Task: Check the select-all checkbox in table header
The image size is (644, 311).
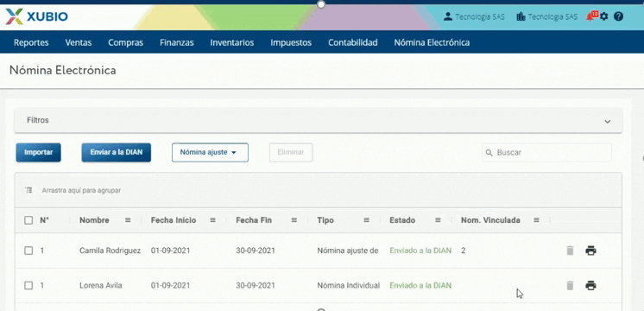Action: [x=28, y=220]
